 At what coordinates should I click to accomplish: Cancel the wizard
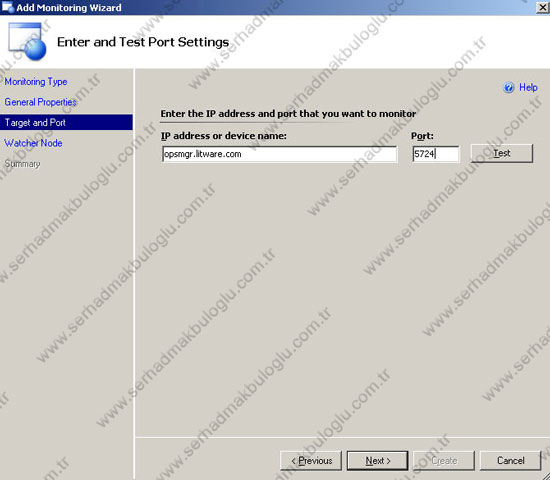510,461
